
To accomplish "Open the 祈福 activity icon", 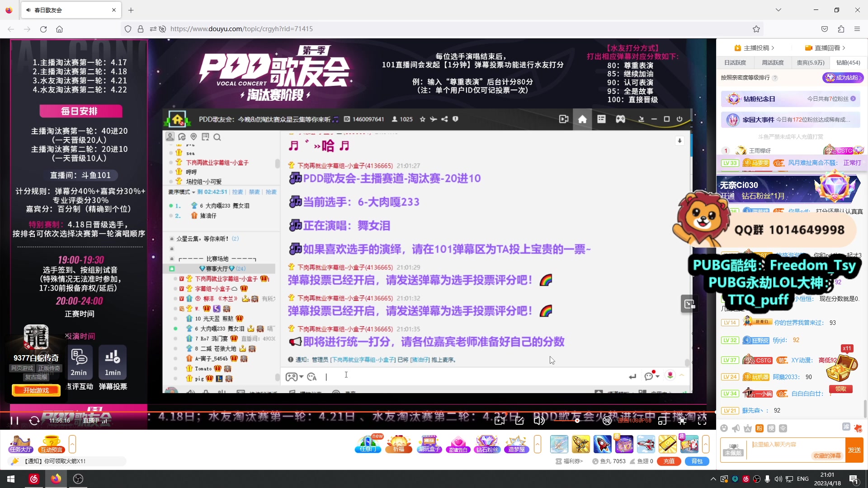I will click(x=399, y=444).
